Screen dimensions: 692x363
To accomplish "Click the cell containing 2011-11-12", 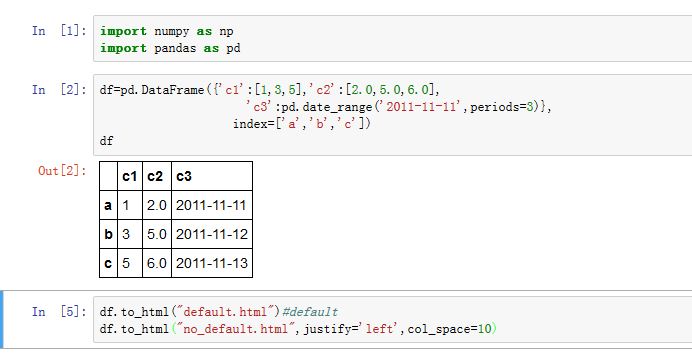I will coord(212,234).
